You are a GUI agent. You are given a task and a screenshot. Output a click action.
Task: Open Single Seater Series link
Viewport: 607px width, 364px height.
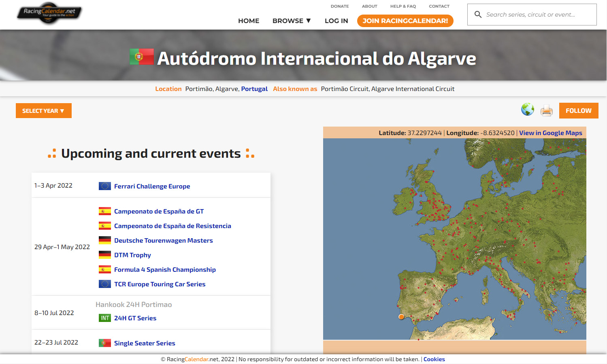pos(145,343)
